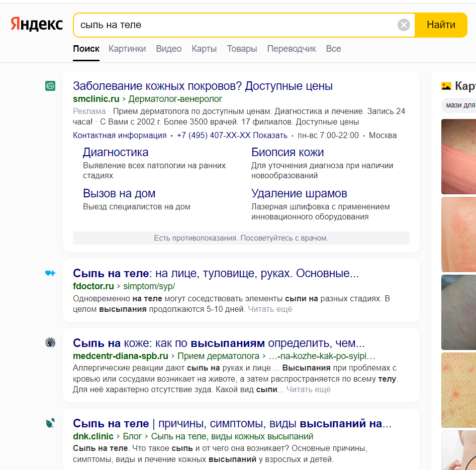Open the Товары tab
476x470 pixels.
242,49
